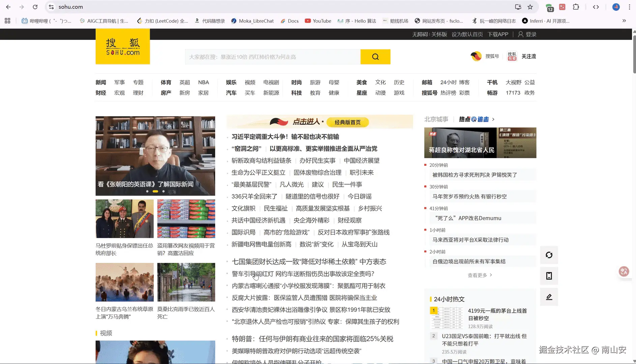Go back to the previous page
The image size is (636, 364).
click(x=8, y=7)
